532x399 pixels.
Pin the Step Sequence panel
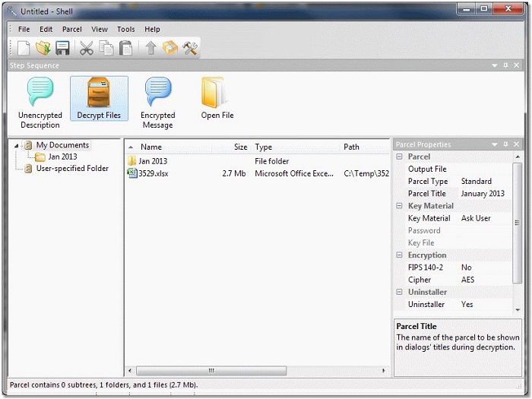coord(505,66)
